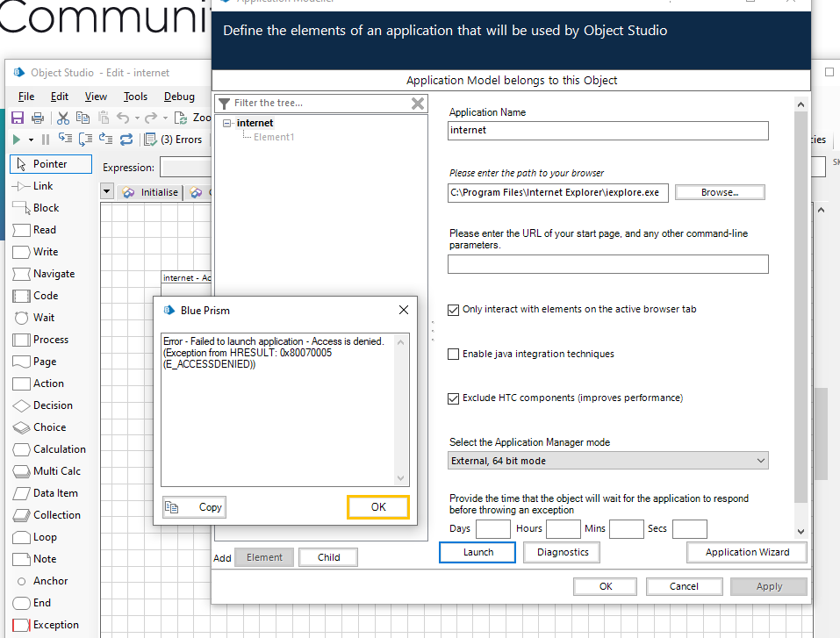Uncheck Exclude HTC components option
This screenshot has width=840, height=638.
click(453, 398)
